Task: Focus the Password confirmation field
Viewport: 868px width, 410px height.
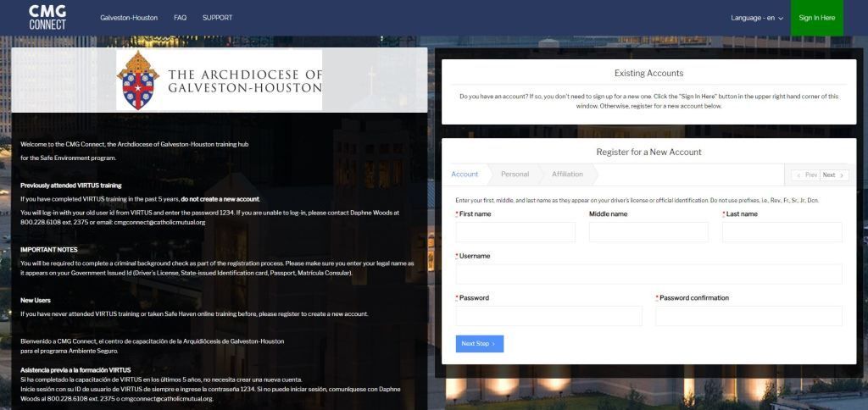Action: click(x=749, y=316)
